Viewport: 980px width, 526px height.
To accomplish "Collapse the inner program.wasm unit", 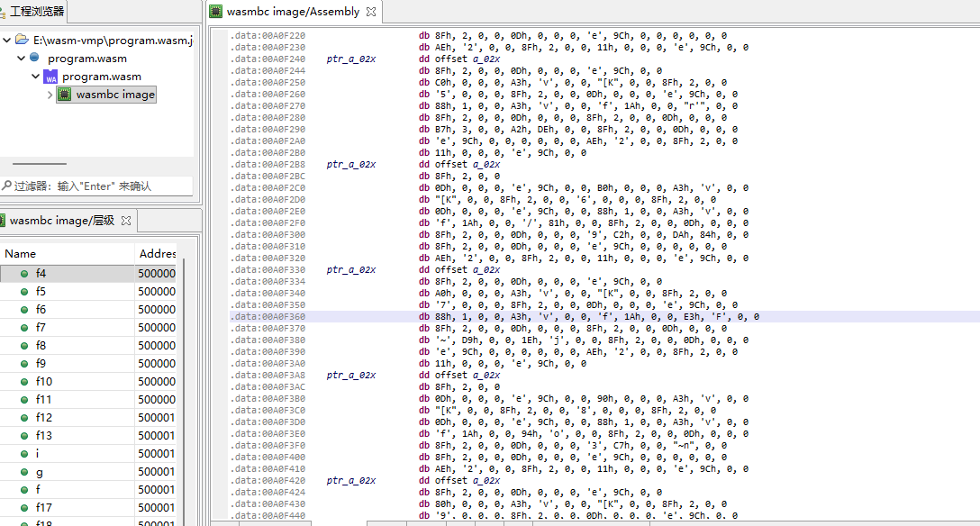I will (36, 77).
